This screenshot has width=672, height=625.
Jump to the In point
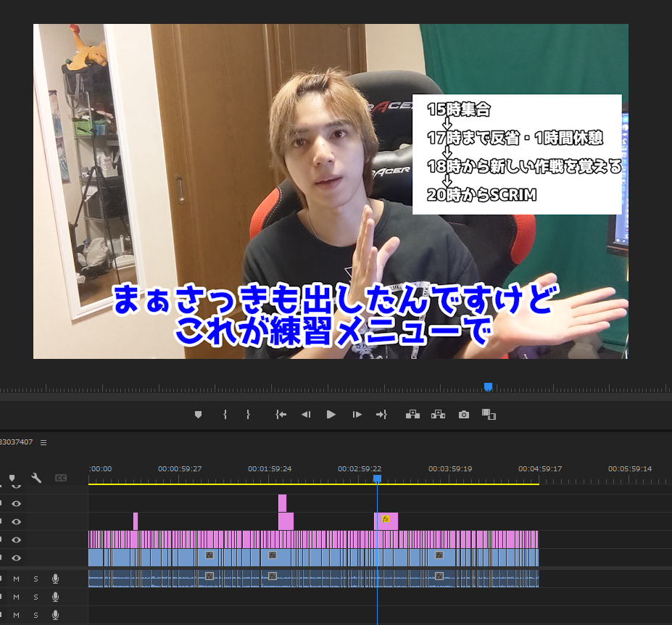click(281, 415)
